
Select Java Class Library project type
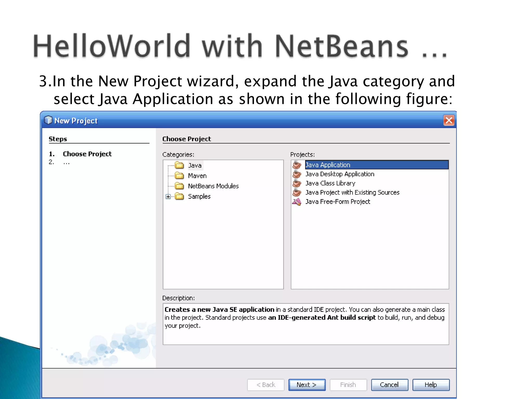(x=330, y=183)
